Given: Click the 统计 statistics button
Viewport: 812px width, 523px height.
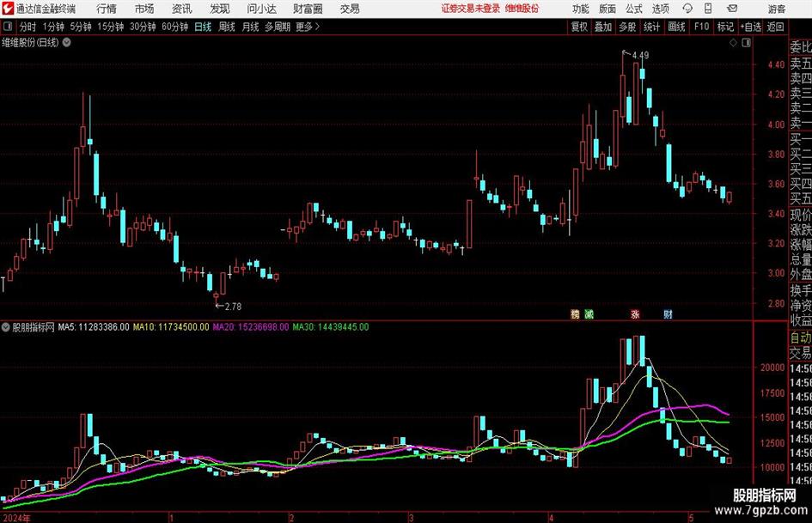Looking at the screenshot, I should (x=651, y=27).
